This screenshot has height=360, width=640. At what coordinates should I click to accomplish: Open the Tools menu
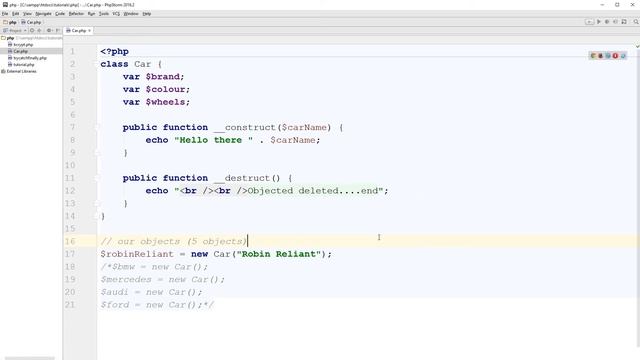tap(104, 13)
